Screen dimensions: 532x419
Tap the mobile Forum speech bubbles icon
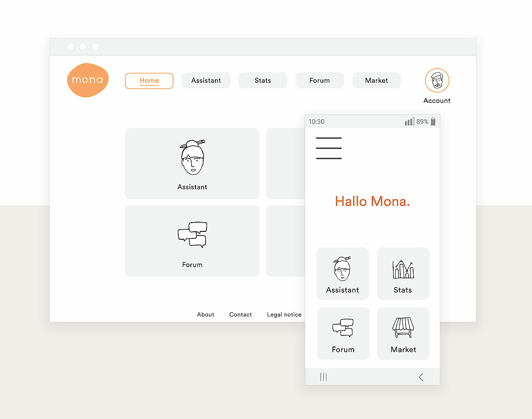coord(343,327)
